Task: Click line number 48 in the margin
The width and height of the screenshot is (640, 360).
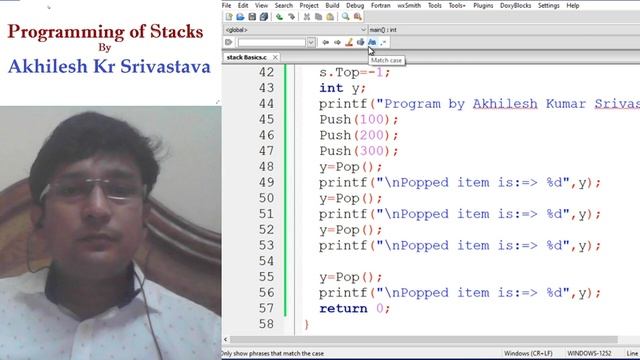Action: [266, 167]
